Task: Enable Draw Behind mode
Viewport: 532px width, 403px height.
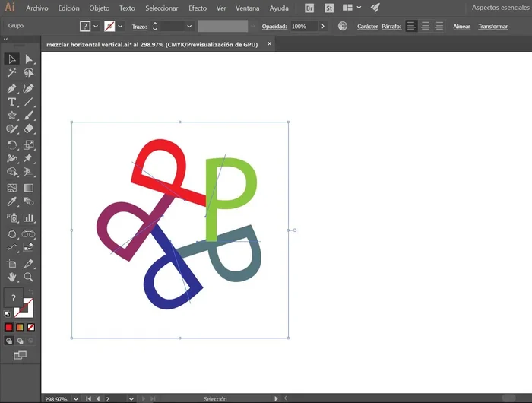Action: click(20, 341)
